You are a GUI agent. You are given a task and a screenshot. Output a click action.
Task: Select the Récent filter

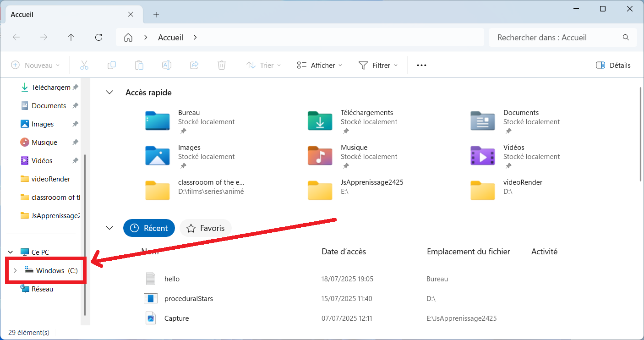pos(149,228)
